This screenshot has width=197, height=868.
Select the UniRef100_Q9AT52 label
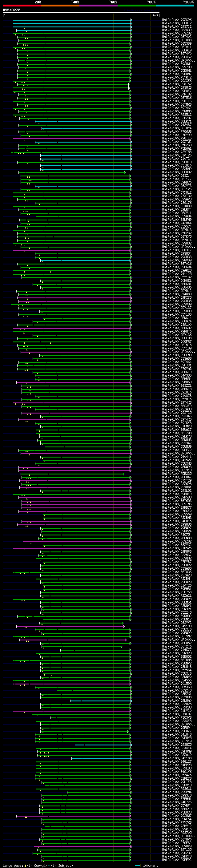177,84
